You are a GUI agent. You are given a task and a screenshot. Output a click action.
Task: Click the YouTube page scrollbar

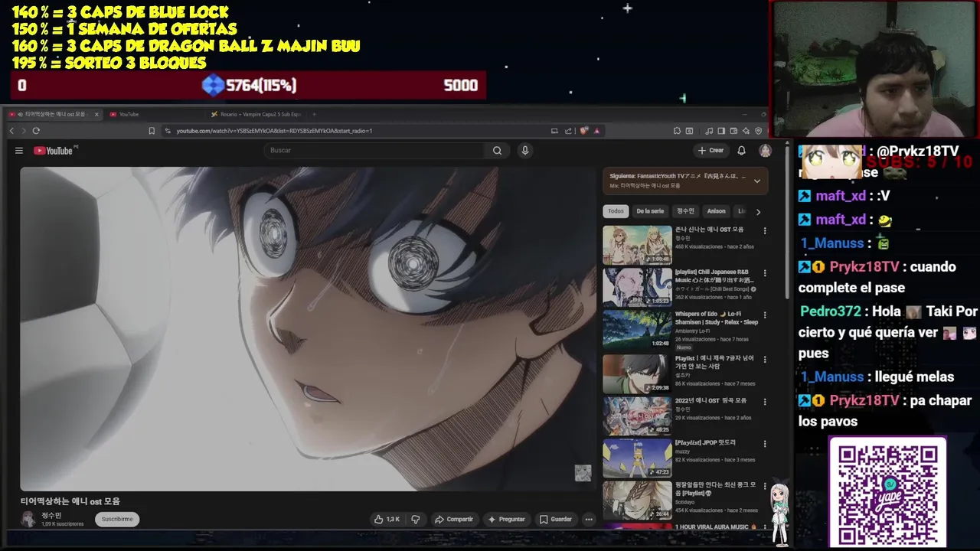786,222
